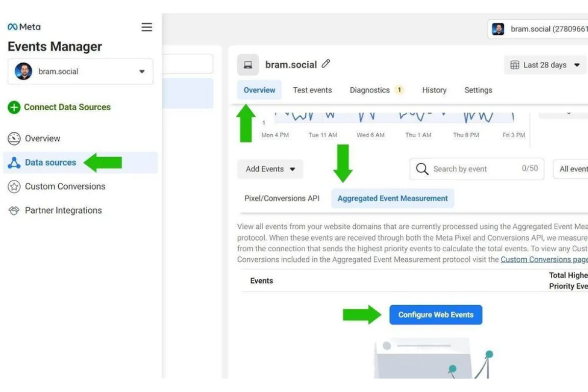Click Connect Data Sources link

(x=67, y=107)
